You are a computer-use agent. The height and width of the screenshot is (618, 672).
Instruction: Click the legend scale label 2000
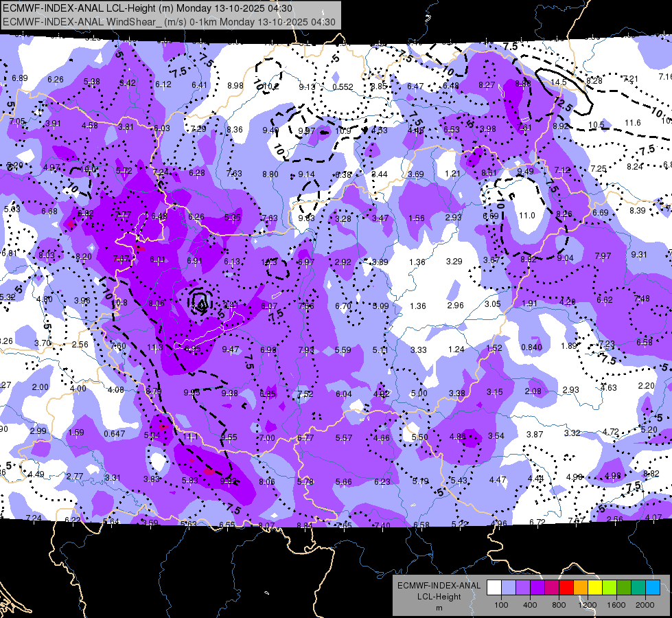click(x=645, y=605)
